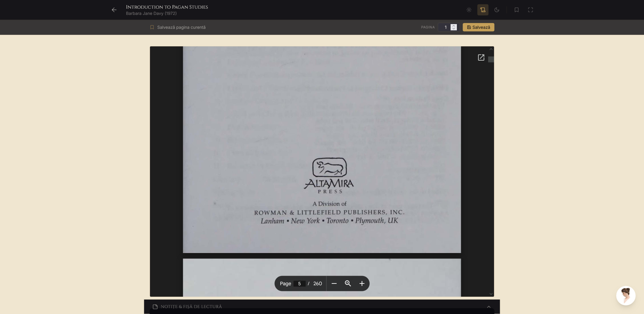This screenshot has height=314, width=644.
Task: Go back using the left arrow
Action: 114,10
